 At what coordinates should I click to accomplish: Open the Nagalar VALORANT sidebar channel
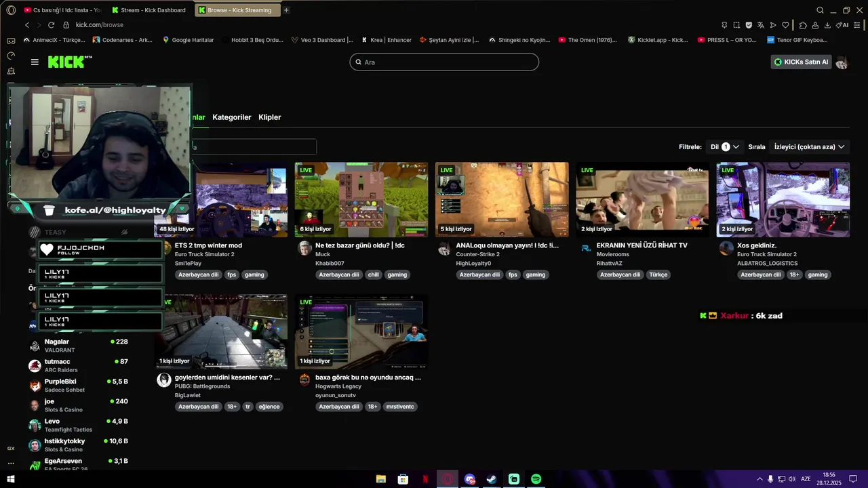(78, 346)
